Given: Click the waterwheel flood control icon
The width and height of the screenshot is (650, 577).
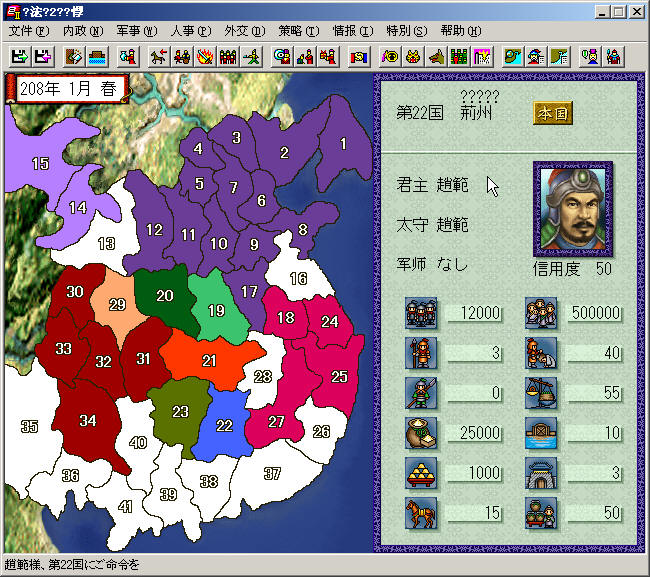Looking at the screenshot, I should click(x=541, y=432).
